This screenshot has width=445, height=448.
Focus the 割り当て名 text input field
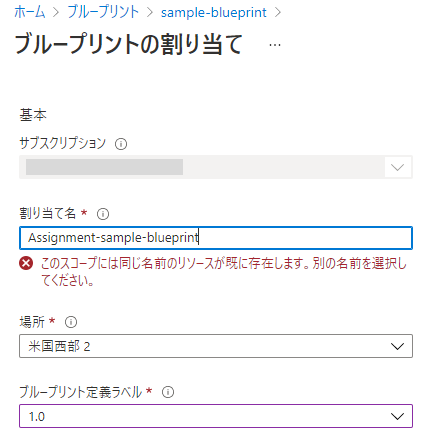click(216, 238)
